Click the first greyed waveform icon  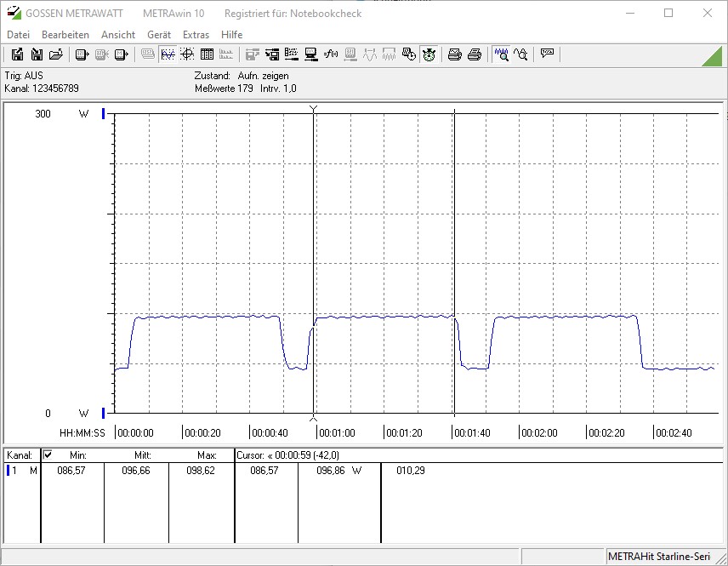(x=370, y=54)
